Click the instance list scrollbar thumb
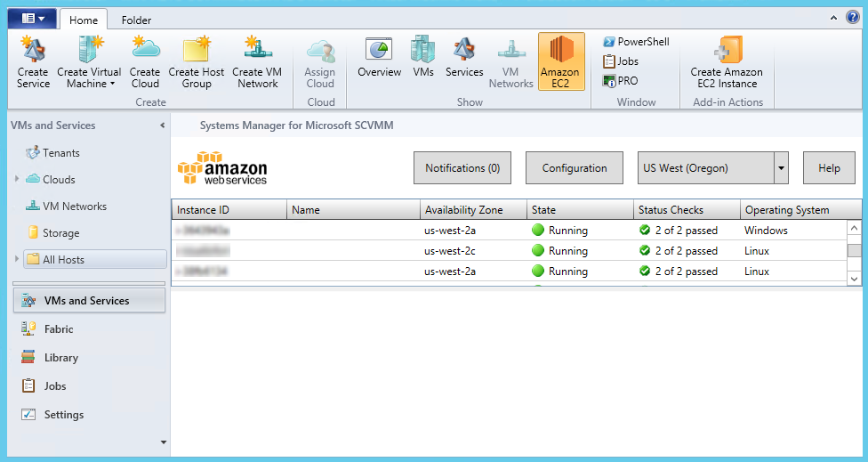The width and height of the screenshot is (868, 462). 854,250
